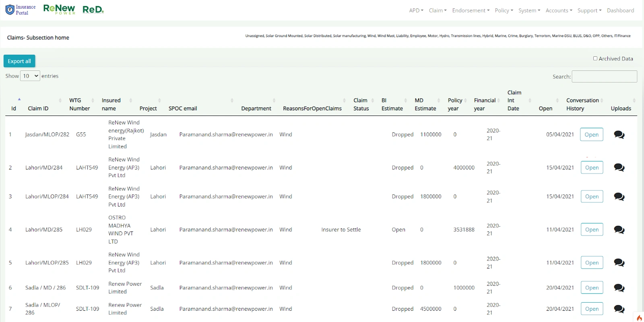
Task: Click the Jasdan project cell
Action: pos(158,134)
